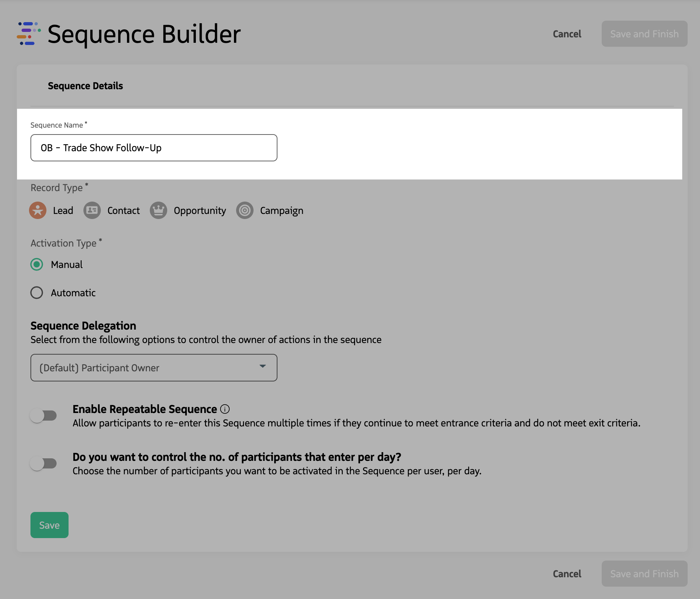
Task: Click the Sequence Name input field
Action: (154, 148)
